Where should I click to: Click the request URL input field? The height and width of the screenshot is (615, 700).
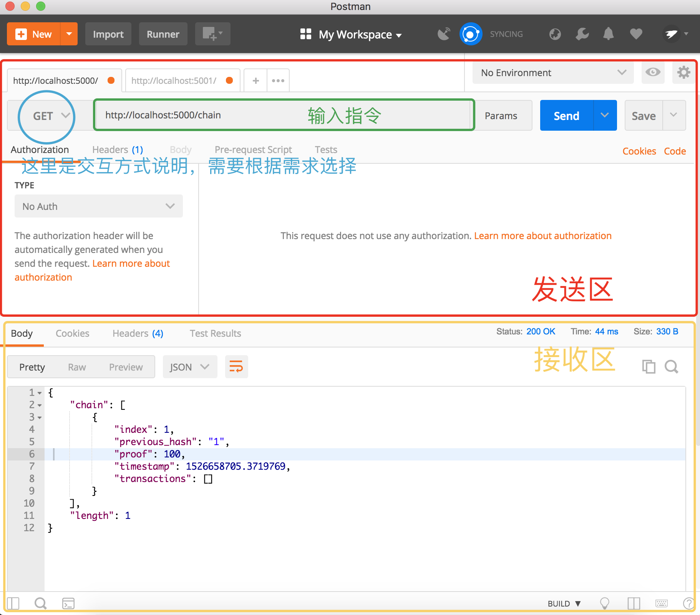[x=284, y=115]
